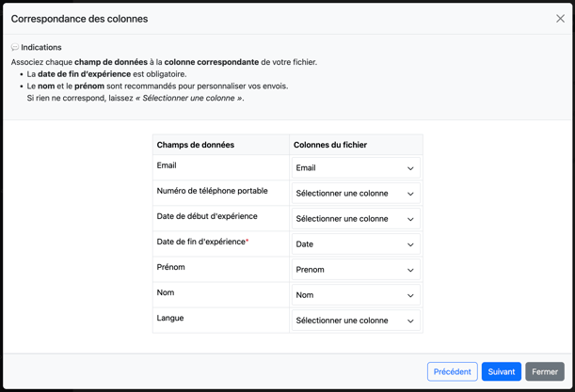Expand the Langue column dropdown

(356, 321)
